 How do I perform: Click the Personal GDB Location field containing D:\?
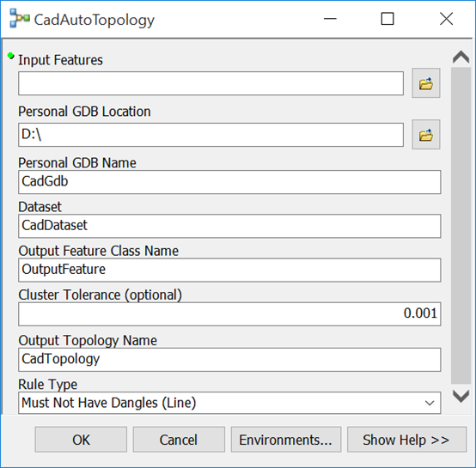211,135
